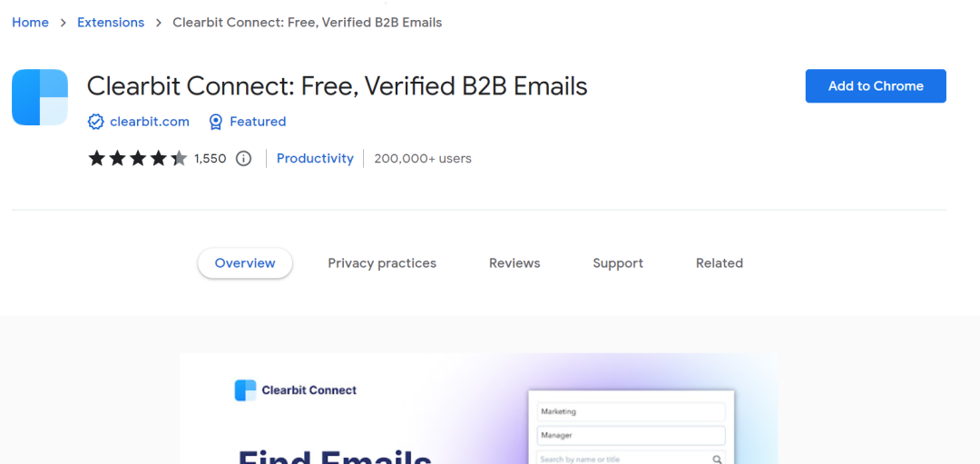Switch to the Overview tab
This screenshot has height=464, width=980.
[x=245, y=263]
